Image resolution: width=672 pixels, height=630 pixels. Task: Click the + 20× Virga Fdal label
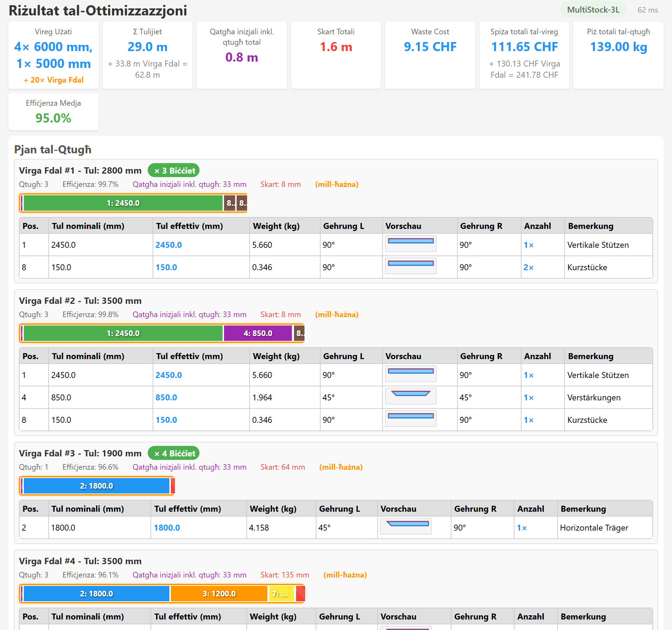pyautogui.click(x=54, y=80)
